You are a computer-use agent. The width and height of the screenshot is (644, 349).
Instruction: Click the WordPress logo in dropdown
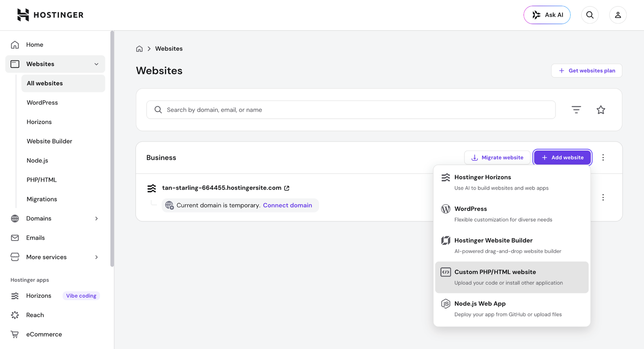(x=446, y=209)
